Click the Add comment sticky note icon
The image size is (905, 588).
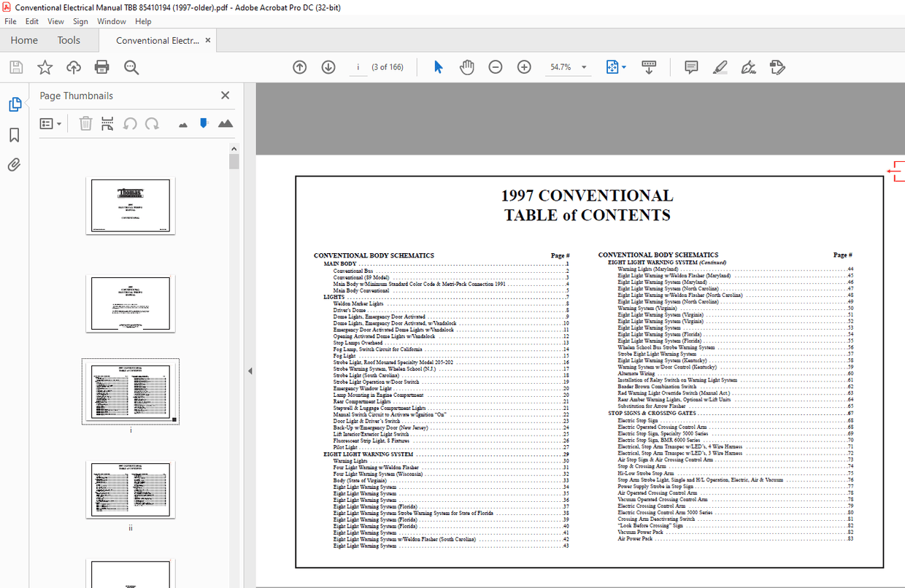click(691, 67)
